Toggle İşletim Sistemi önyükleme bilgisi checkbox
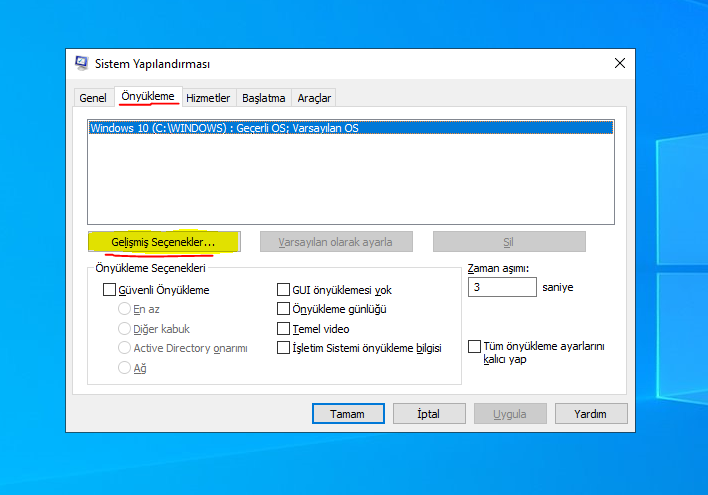 pos(283,348)
